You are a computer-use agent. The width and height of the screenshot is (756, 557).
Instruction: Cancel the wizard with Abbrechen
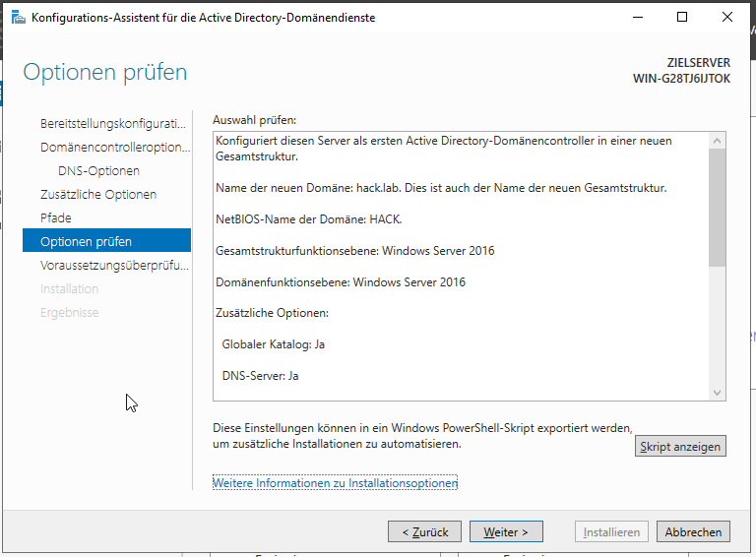[693, 532]
